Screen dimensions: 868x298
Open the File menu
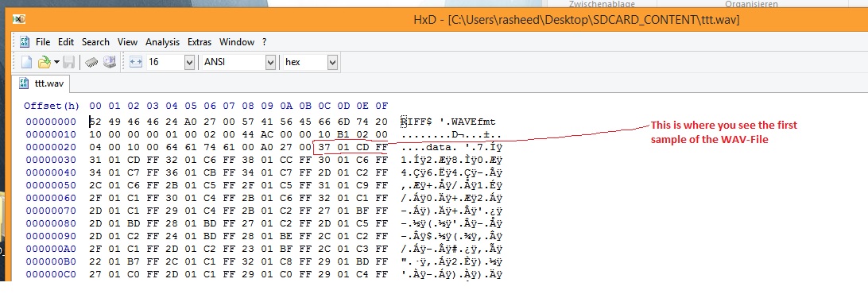[43, 42]
